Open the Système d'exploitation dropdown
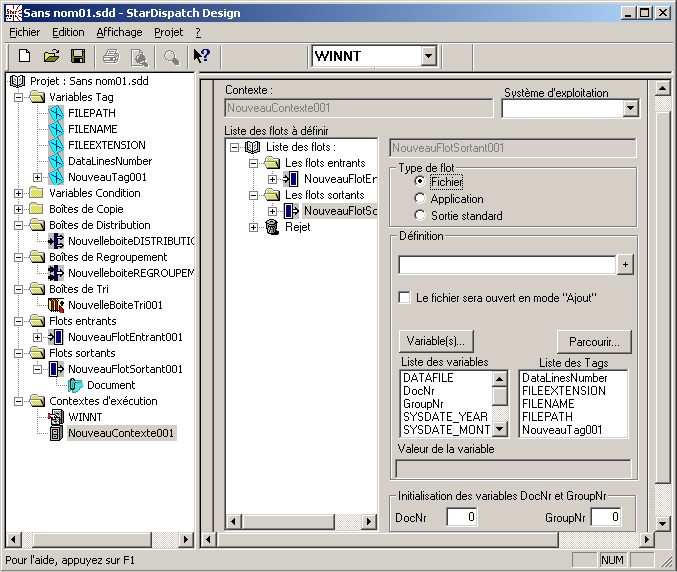 [630, 108]
